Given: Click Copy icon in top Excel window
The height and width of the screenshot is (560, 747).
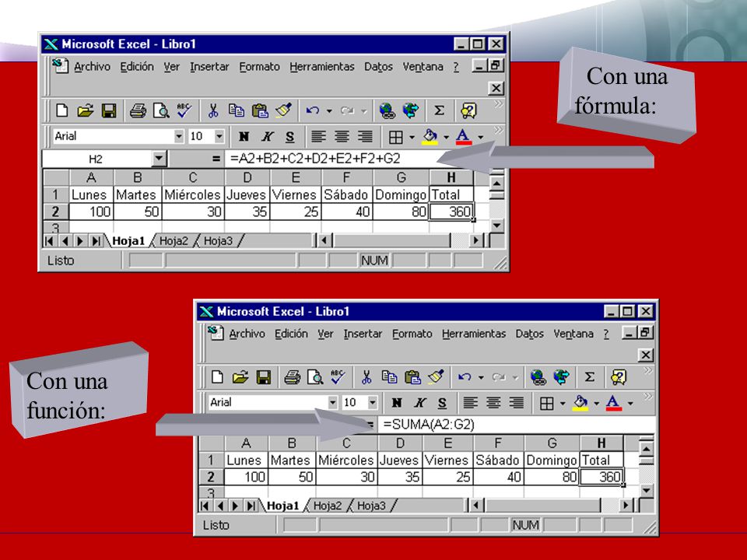Looking at the screenshot, I should 237,110.
